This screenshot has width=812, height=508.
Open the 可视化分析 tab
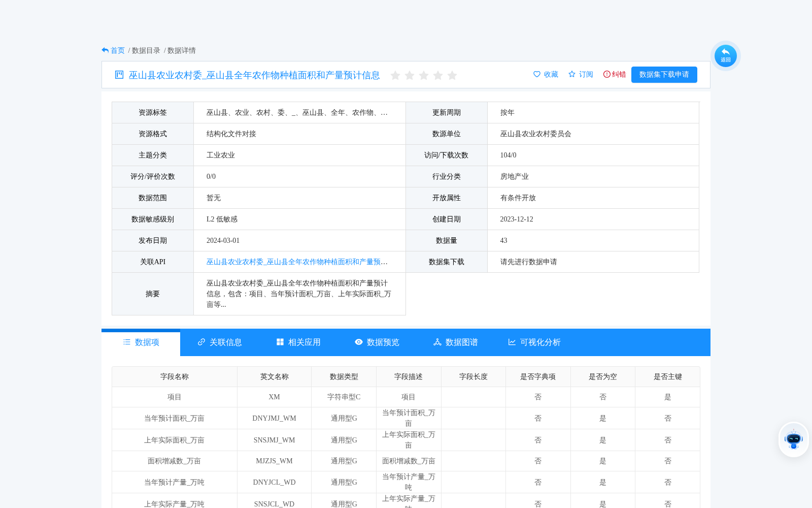click(534, 342)
